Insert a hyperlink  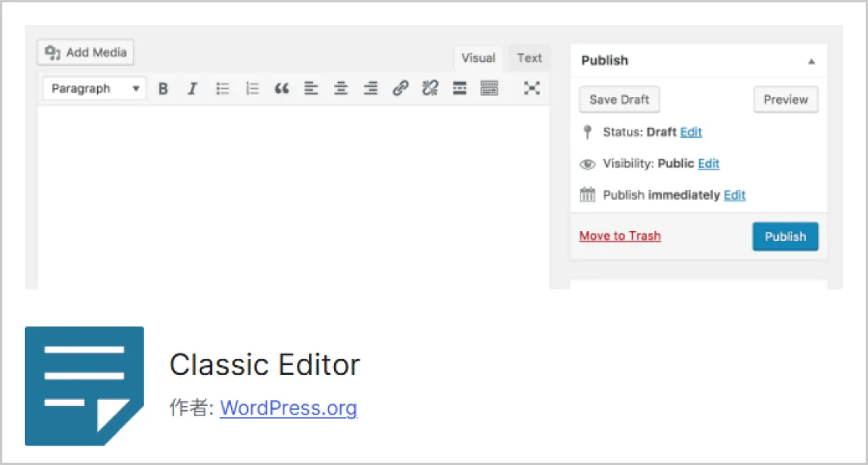tap(401, 88)
